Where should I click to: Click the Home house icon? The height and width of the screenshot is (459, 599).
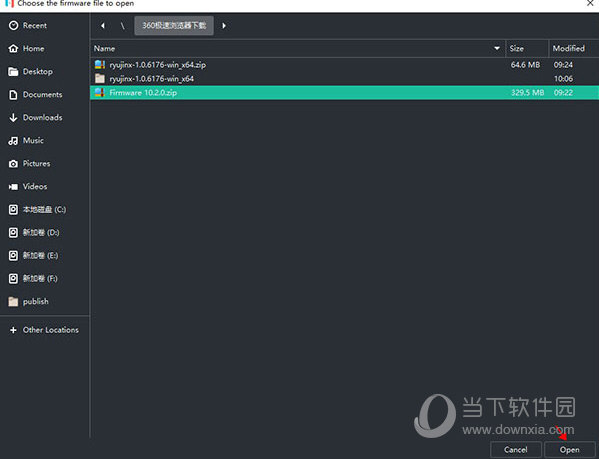[x=13, y=48]
